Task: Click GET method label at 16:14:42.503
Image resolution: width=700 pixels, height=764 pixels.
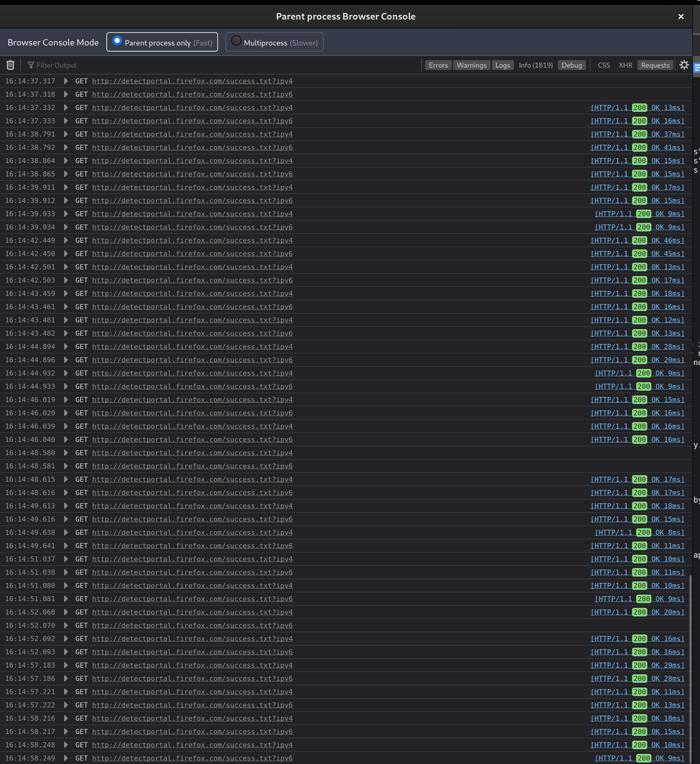Action: 82,280
